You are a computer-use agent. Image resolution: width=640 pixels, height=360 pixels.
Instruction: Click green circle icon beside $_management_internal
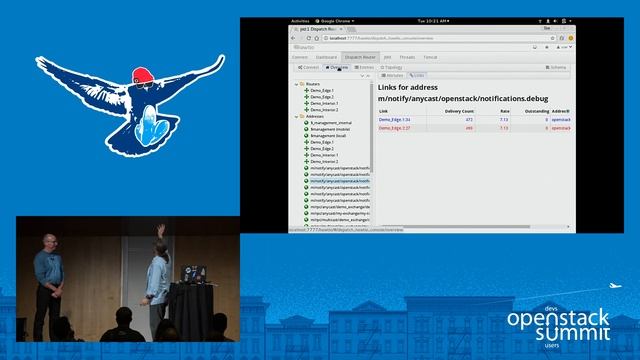click(x=306, y=122)
